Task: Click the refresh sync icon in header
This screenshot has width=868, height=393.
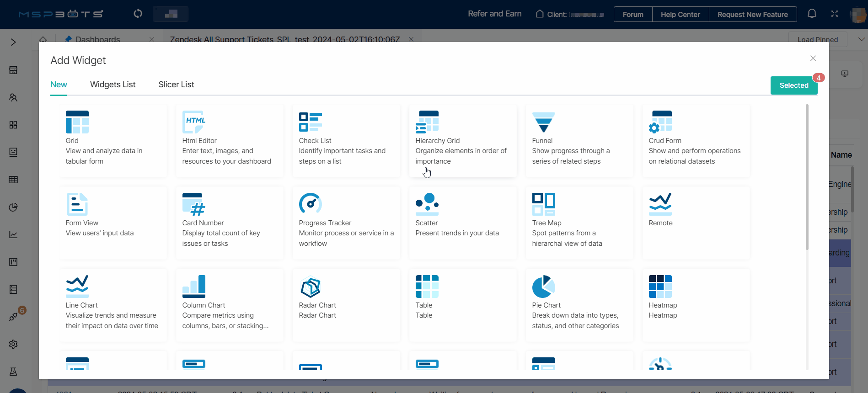Action: click(x=138, y=14)
